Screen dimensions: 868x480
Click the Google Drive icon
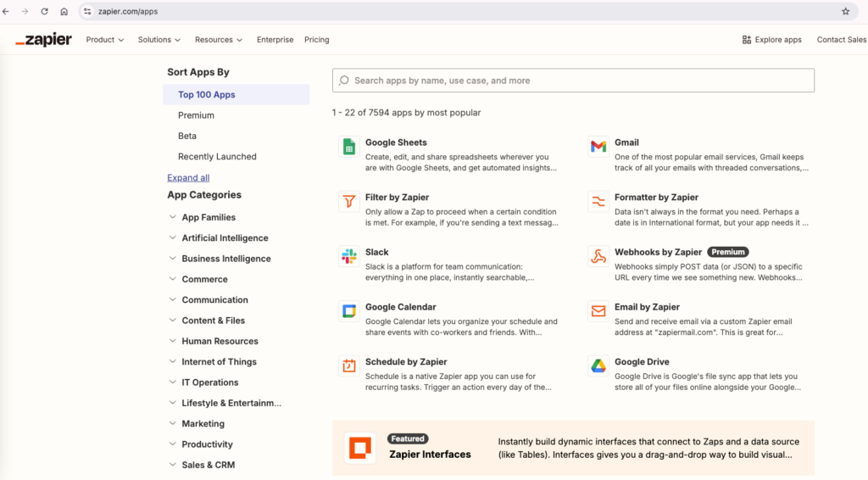pyautogui.click(x=598, y=366)
